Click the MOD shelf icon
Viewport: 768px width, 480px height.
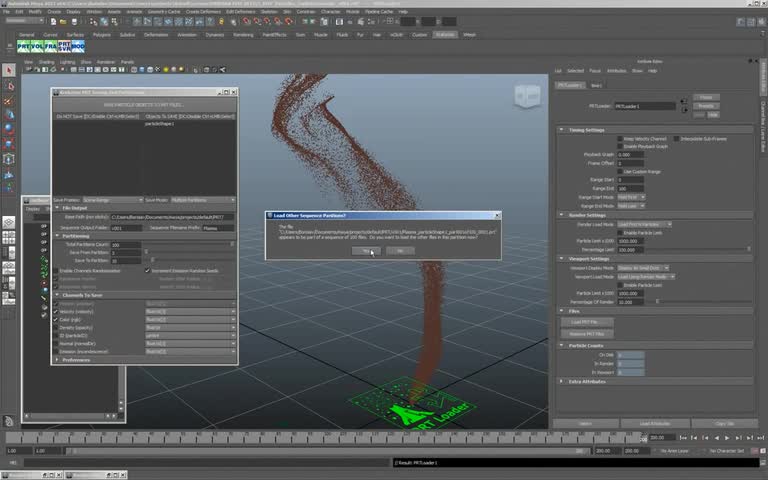[x=78, y=46]
